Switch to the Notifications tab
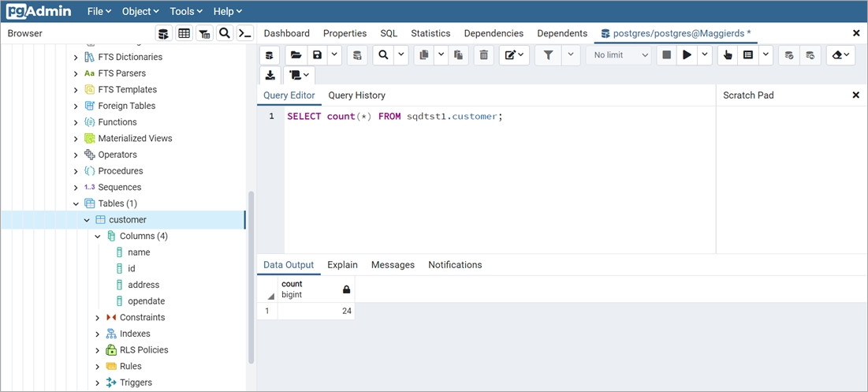 [x=455, y=265]
